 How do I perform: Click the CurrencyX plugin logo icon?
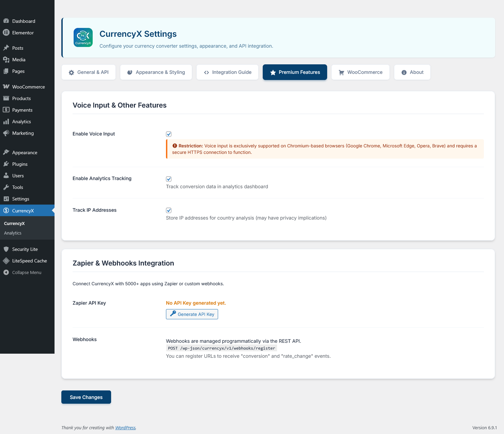coord(83,37)
